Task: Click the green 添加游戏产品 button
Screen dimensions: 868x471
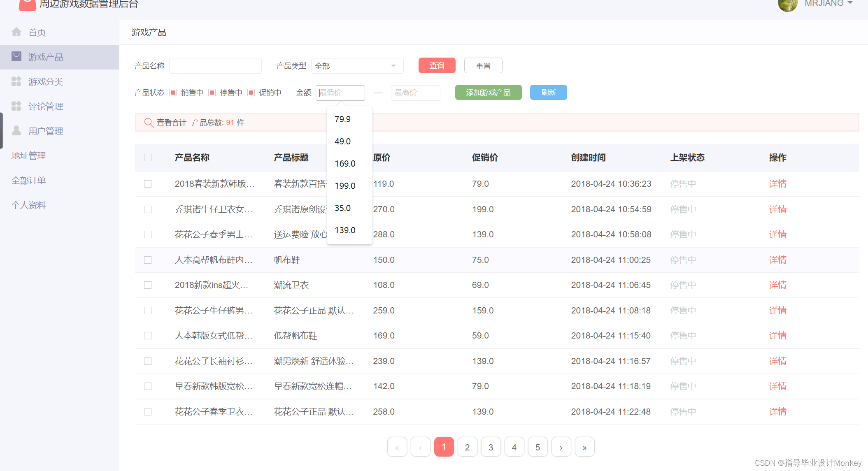Action: click(x=488, y=93)
